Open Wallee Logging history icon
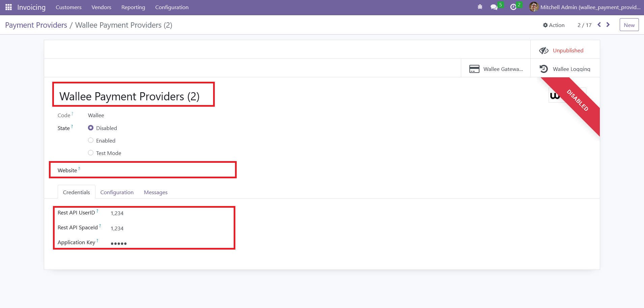The image size is (644, 308). tap(544, 69)
